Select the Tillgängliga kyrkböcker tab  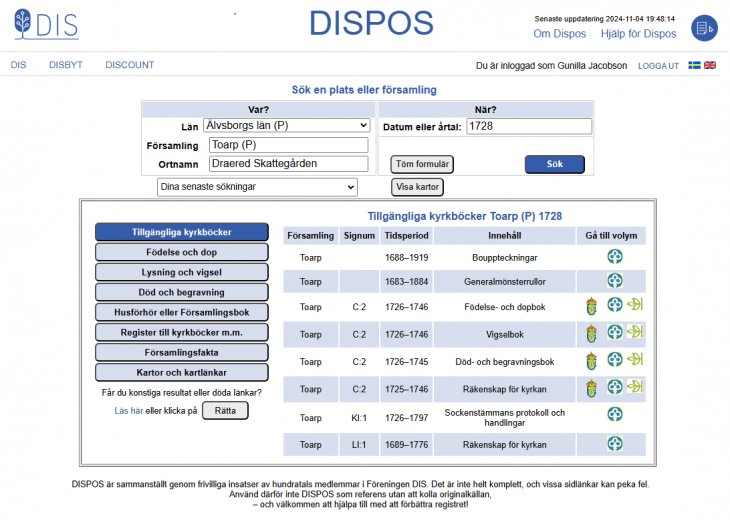(x=182, y=232)
